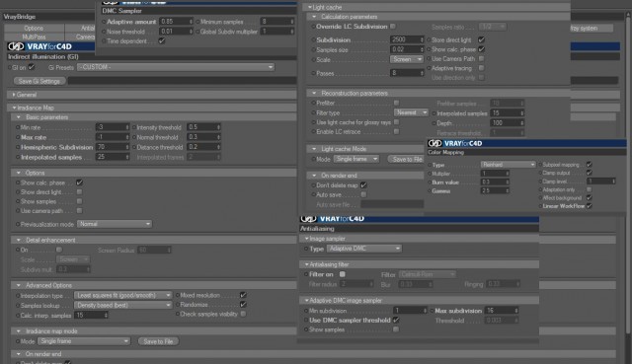The image size is (632, 364).
Task: Switch to the Options tab
Action: (34, 29)
